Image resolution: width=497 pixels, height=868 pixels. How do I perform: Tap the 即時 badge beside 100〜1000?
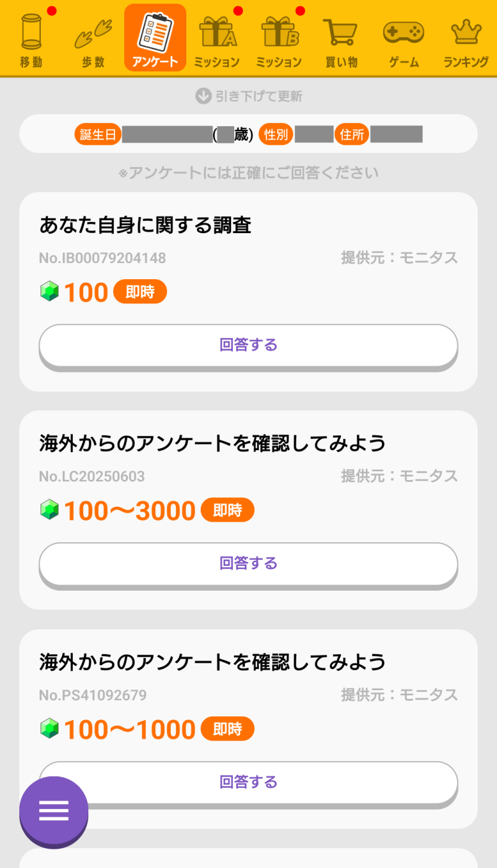(227, 729)
